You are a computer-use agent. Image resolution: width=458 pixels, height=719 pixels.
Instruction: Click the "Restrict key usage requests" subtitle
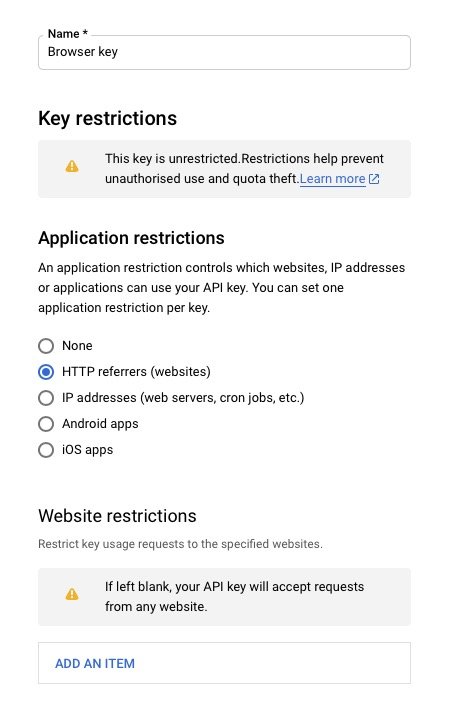tap(181, 544)
